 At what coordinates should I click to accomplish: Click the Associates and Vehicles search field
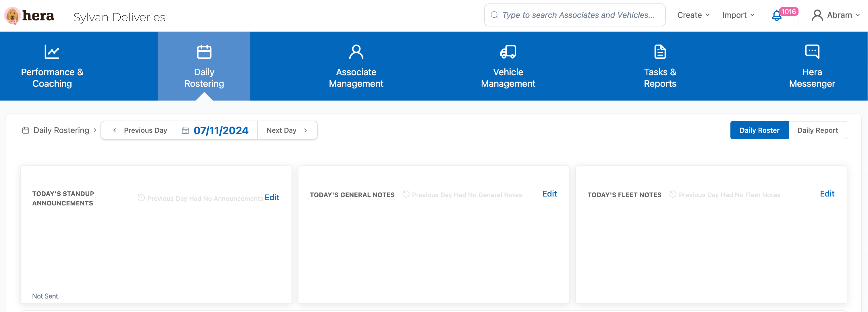point(578,15)
